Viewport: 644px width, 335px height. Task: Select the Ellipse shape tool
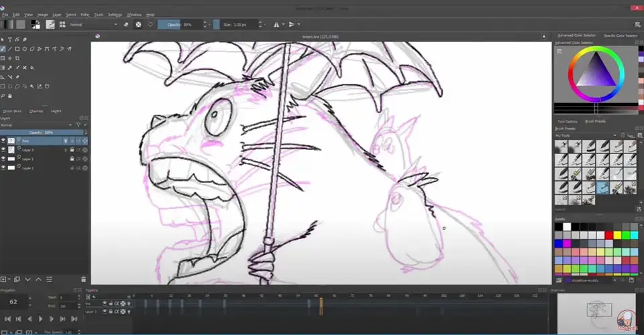[25, 49]
